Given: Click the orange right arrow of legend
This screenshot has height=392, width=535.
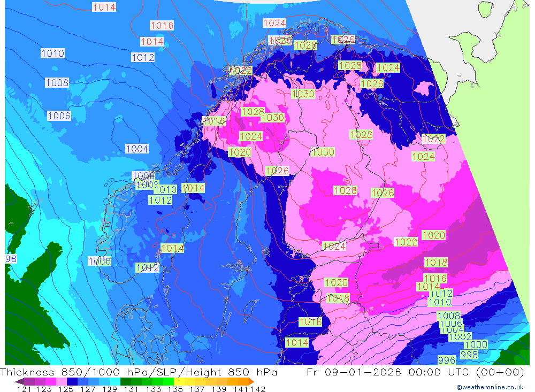Looking at the screenshot, I should [x=251, y=381].
